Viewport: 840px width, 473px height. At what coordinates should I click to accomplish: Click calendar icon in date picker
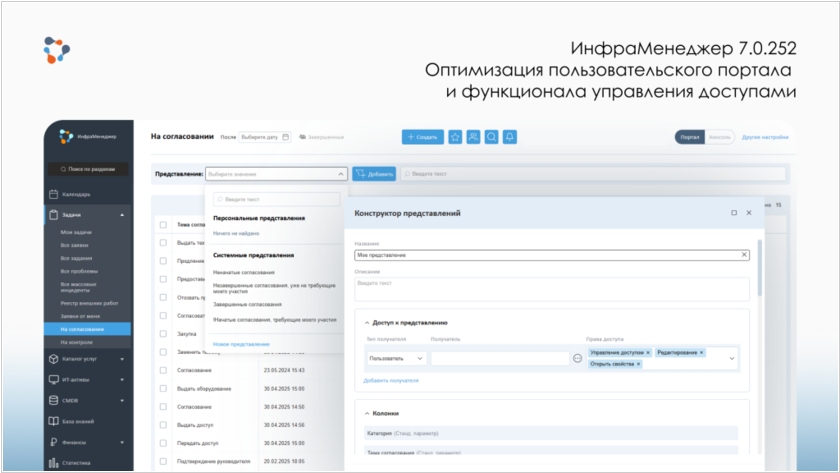286,137
